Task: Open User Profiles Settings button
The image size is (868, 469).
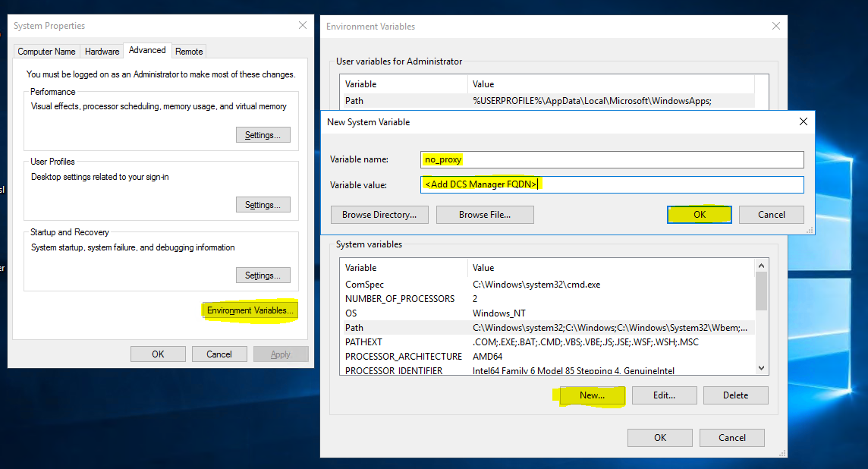Action: [263, 205]
